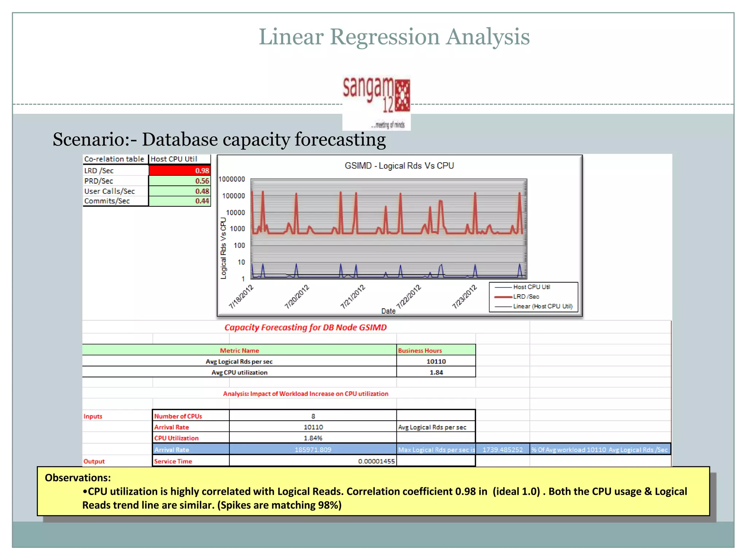The width and height of the screenshot is (747, 560).
Task: Click the 'Business Hours' header cell
Action: tap(436, 350)
